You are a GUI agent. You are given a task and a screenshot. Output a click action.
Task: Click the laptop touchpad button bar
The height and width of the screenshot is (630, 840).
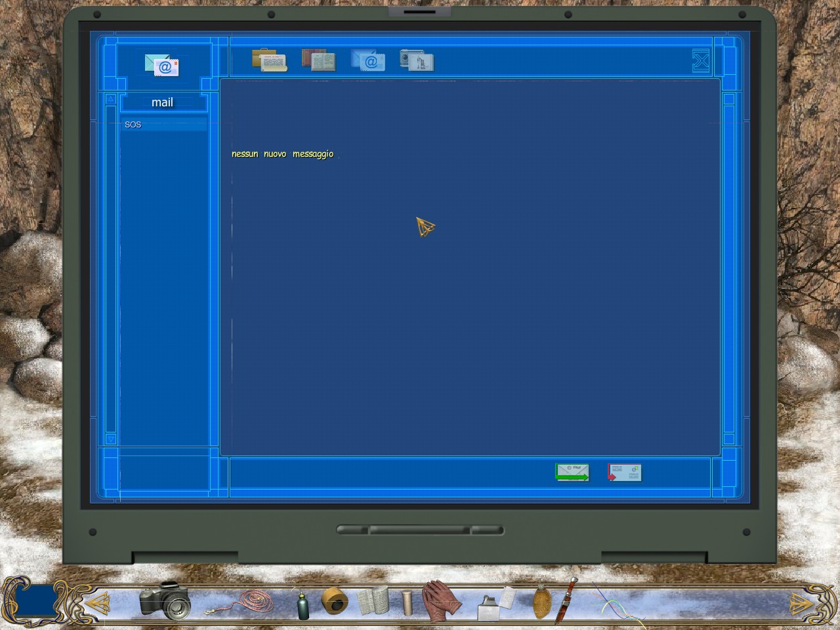(x=420, y=530)
